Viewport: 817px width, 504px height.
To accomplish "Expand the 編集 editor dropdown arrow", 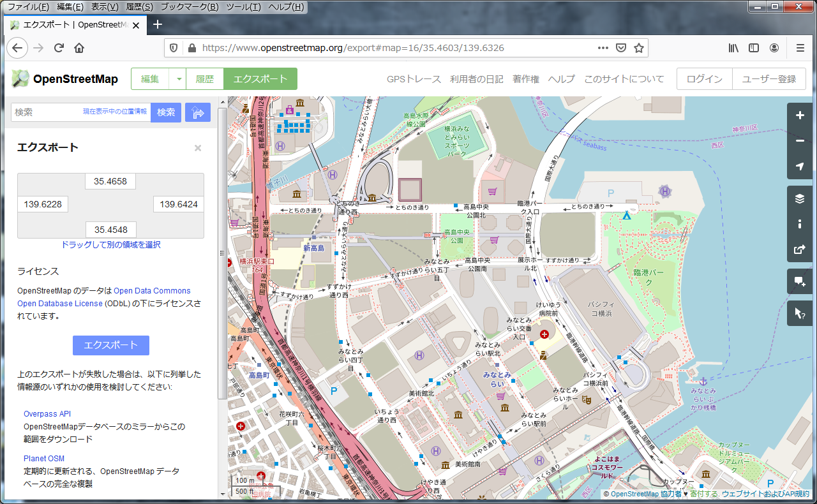I will tap(179, 79).
